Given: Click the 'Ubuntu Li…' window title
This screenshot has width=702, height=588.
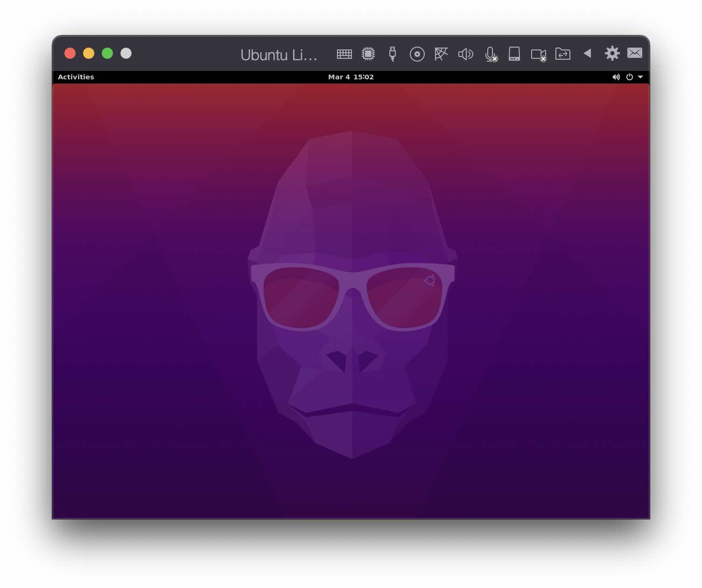Looking at the screenshot, I should coord(279,55).
